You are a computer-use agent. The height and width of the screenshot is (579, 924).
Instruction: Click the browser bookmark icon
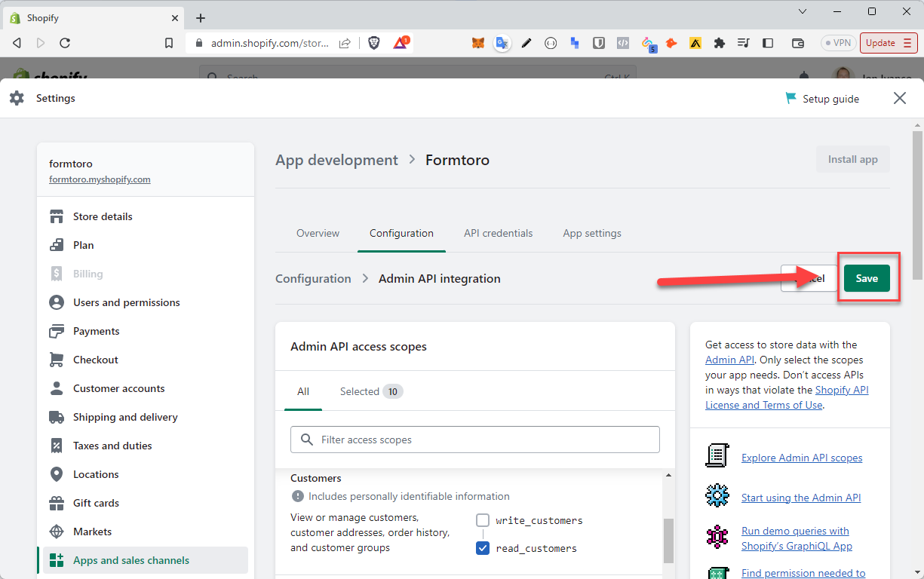169,43
